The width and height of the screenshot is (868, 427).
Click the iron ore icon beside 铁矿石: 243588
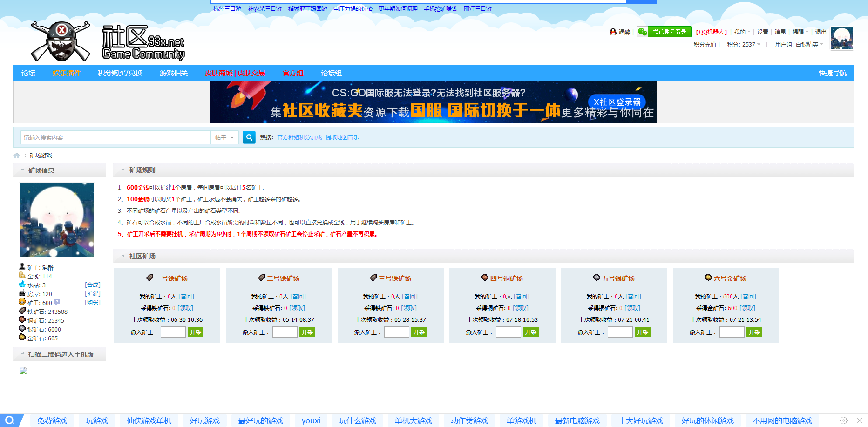click(x=21, y=311)
